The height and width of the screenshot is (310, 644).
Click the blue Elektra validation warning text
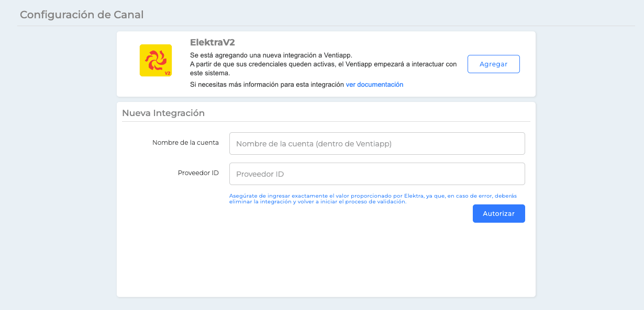[373, 199]
